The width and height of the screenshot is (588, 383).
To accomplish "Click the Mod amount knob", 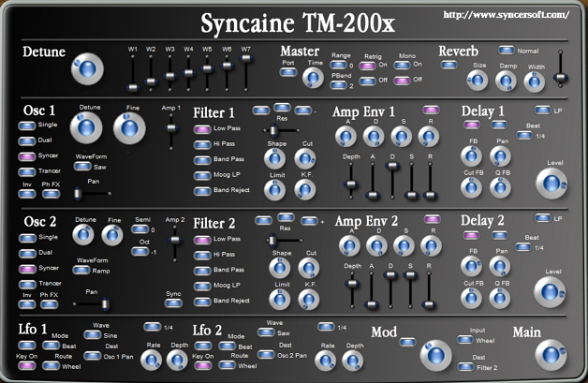I will (435, 355).
